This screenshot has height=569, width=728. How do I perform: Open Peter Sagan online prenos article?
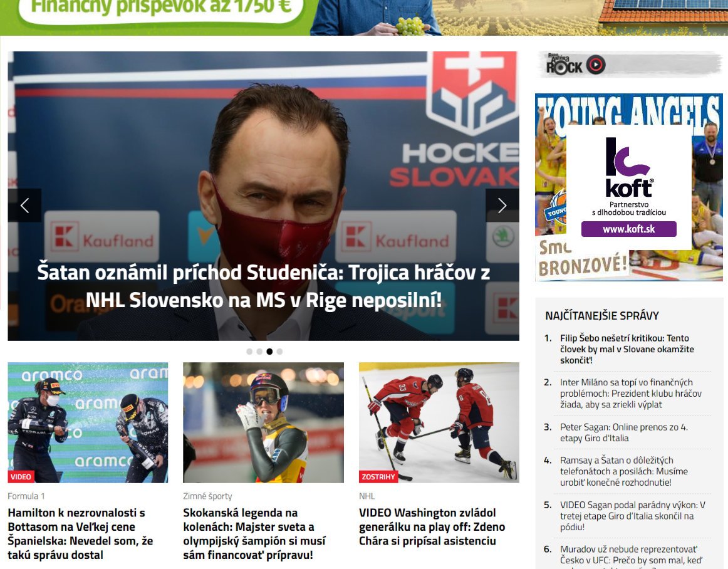(624, 432)
